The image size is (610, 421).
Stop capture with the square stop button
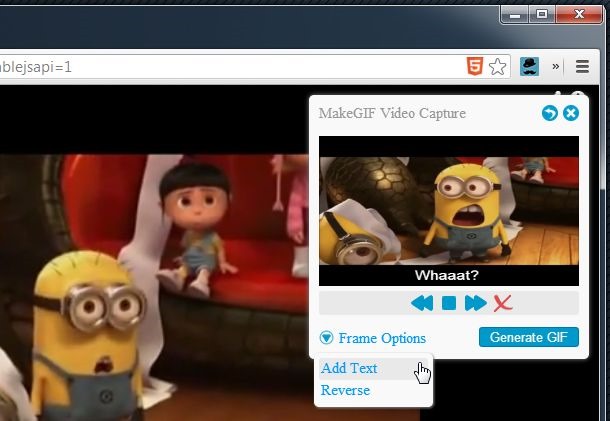click(x=449, y=303)
